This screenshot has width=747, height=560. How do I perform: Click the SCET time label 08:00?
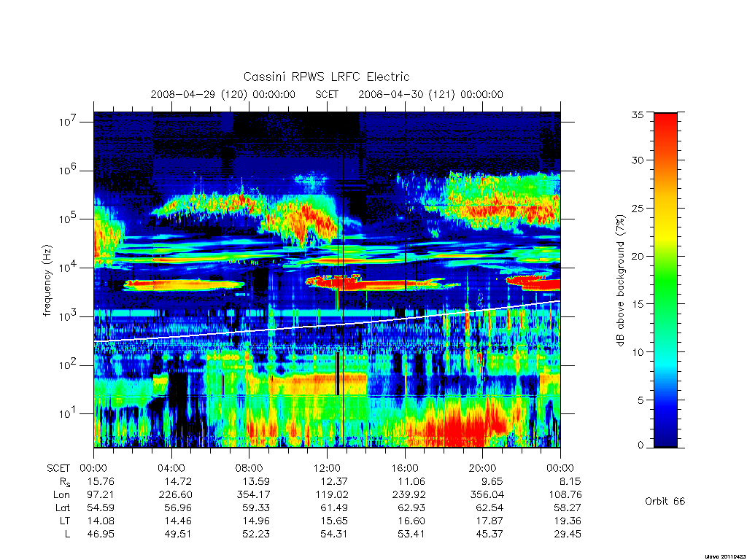(249, 468)
